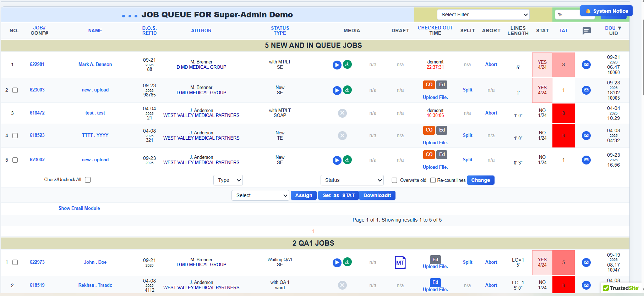Viewport: 644px width, 296px height.
Task: Click the comments icon in table header
Action: (587, 31)
